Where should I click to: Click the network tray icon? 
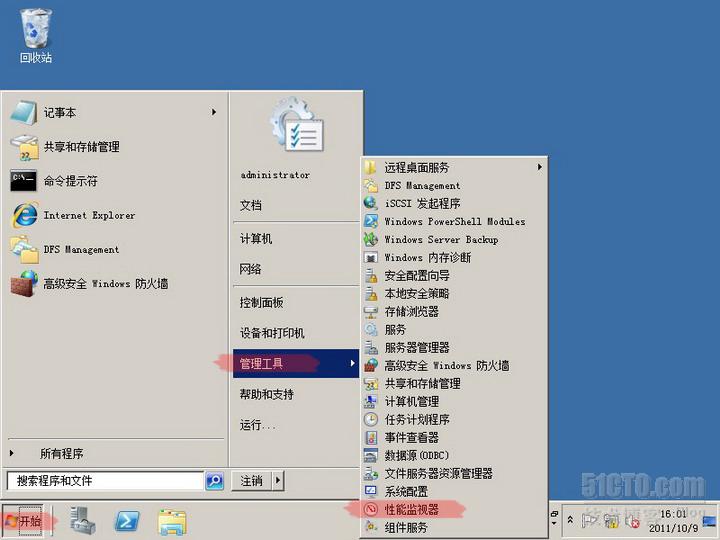(611, 521)
